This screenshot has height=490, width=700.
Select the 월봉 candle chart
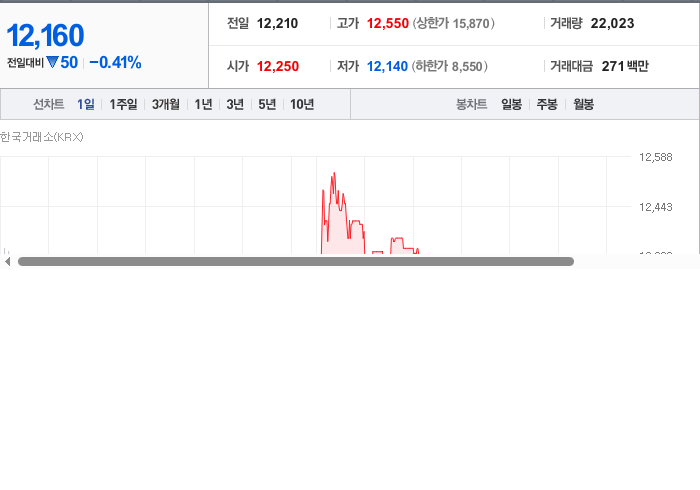(583, 104)
